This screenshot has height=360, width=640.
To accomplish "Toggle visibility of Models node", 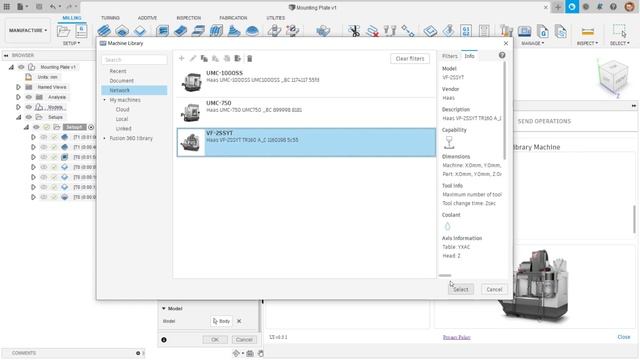I will [x=29, y=107].
